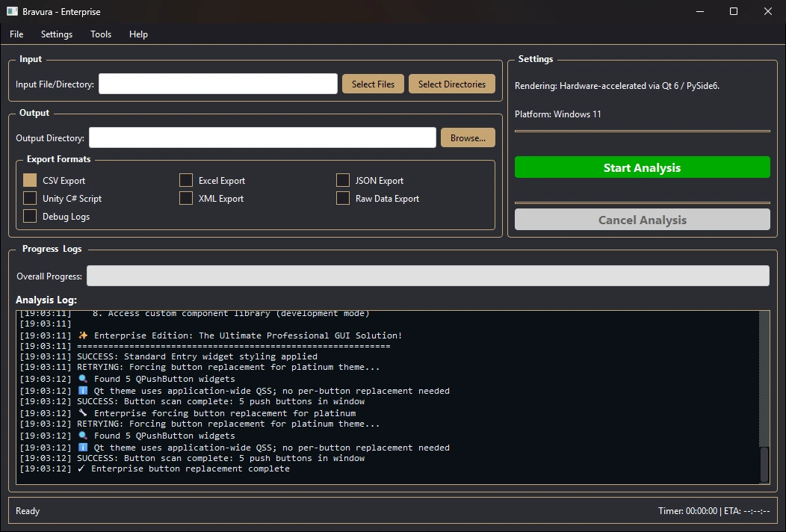Click the checkmark icon in replacement complete line
The width and height of the screenshot is (786, 532).
[x=81, y=468]
